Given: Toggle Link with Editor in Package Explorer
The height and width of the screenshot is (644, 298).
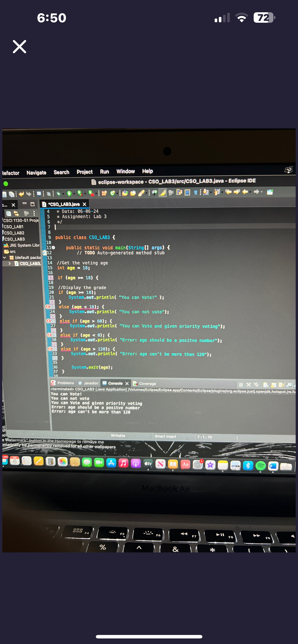Looking at the screenshot, I should coord(16,214).
